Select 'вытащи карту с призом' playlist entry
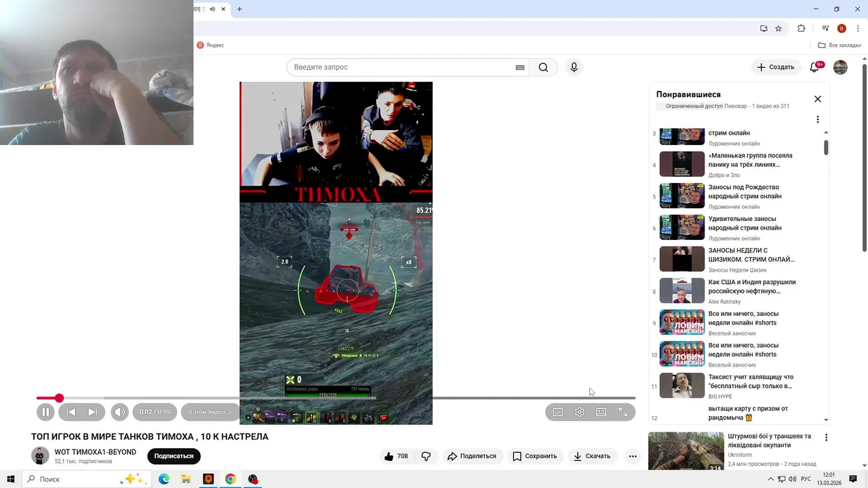 (x=748, y=413)
